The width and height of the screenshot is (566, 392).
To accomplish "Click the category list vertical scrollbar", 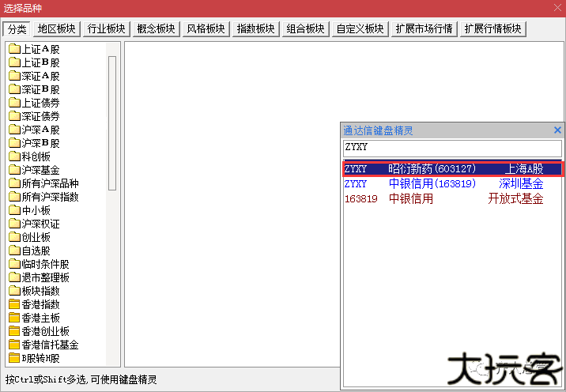I will [x=112, y=122].
